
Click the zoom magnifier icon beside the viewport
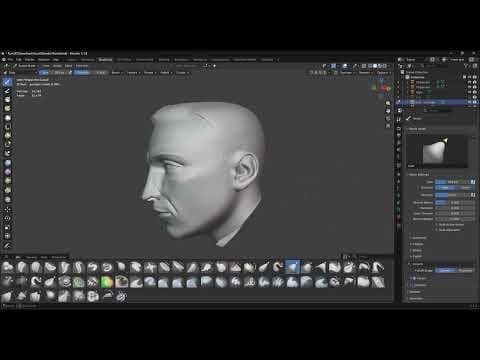[x=388, y=103]
